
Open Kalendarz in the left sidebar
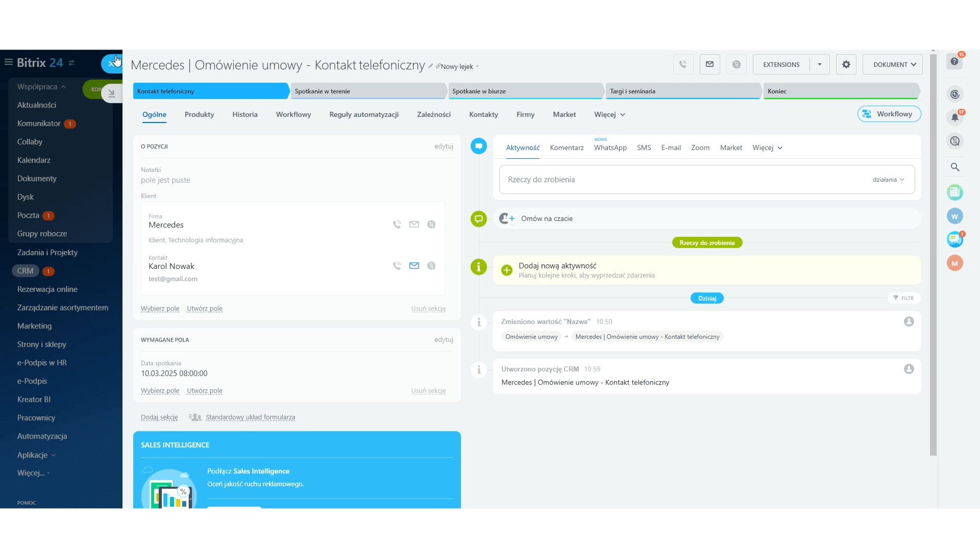tap(34, 160)
